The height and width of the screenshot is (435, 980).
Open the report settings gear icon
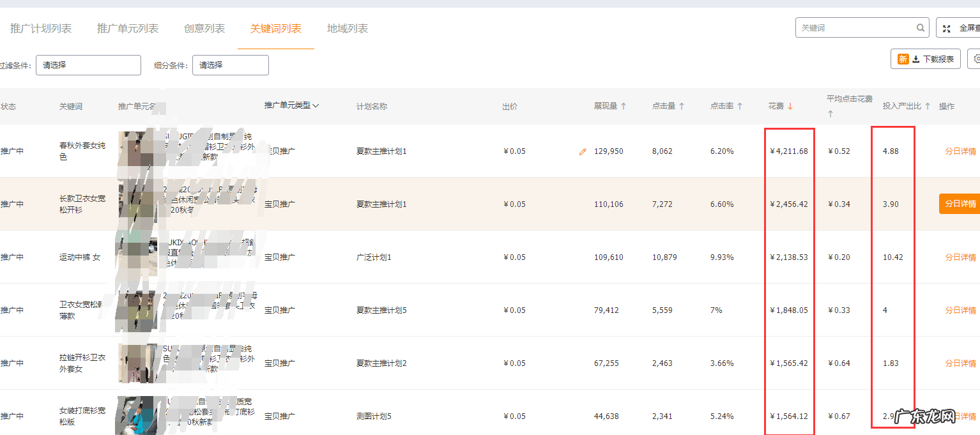976,58
